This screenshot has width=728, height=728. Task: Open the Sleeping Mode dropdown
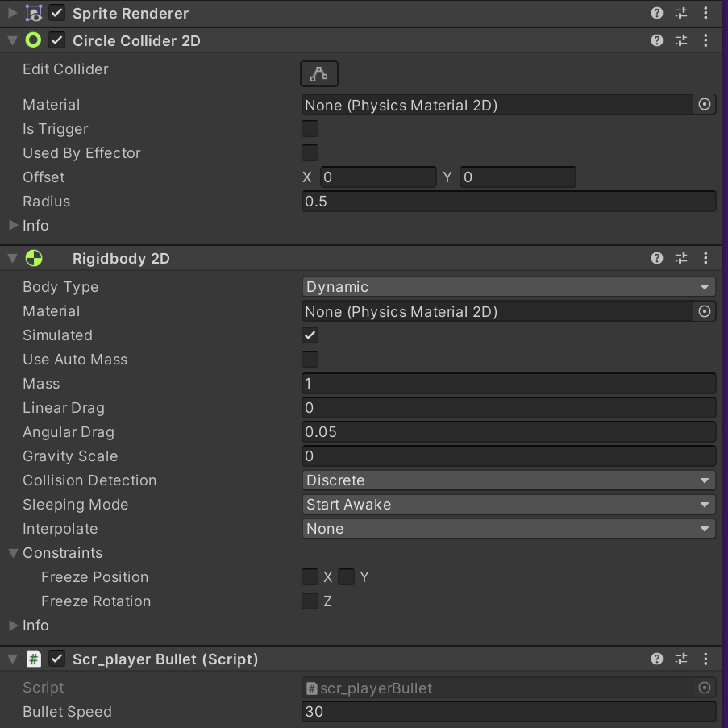click(x=508, y=505)
